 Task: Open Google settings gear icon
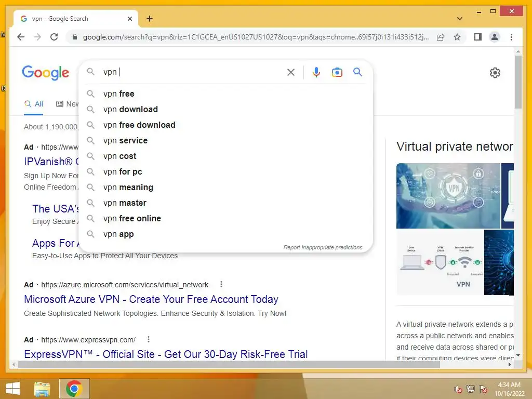495,73
